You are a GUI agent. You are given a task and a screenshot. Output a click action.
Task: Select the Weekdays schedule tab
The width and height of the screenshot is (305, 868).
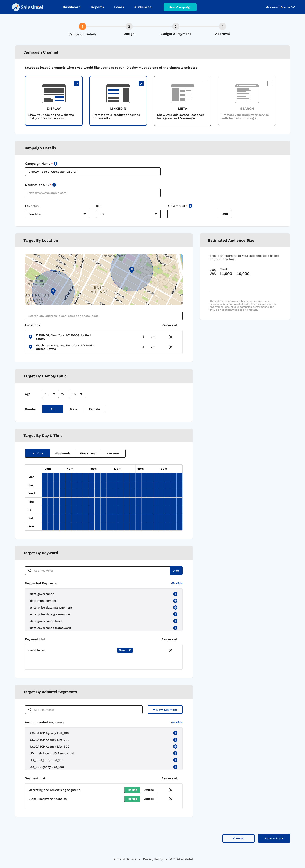(88, 454)
